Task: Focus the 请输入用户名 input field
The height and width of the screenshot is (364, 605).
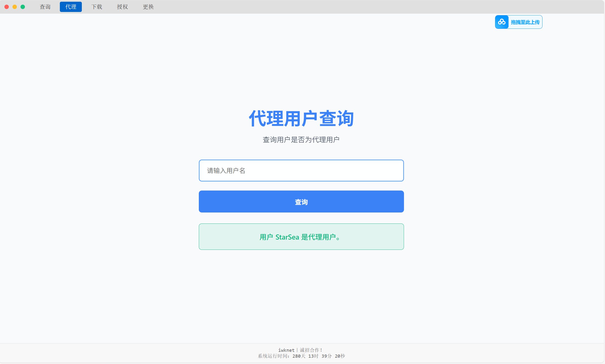Action: 301,171
